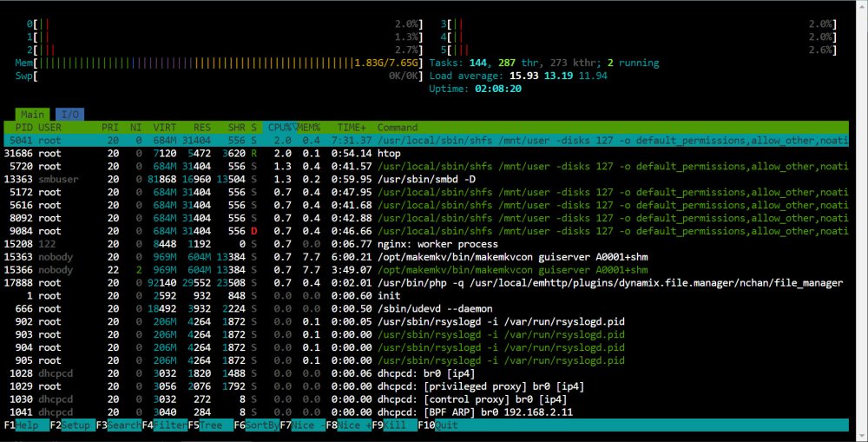Select the nginx worker process row
Image resolution: width=868 pixels, height=442 pixels.
426,244
